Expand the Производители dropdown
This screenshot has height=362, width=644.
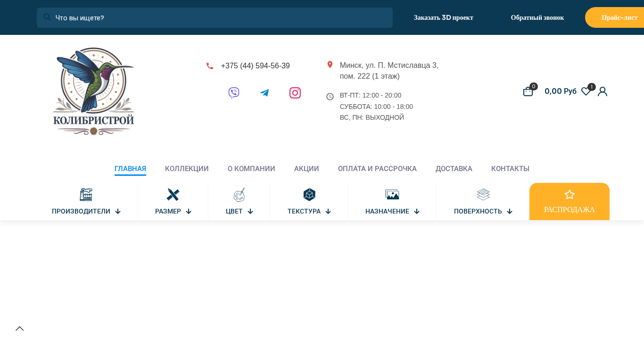pyautogui.click(x=87, y=211)
